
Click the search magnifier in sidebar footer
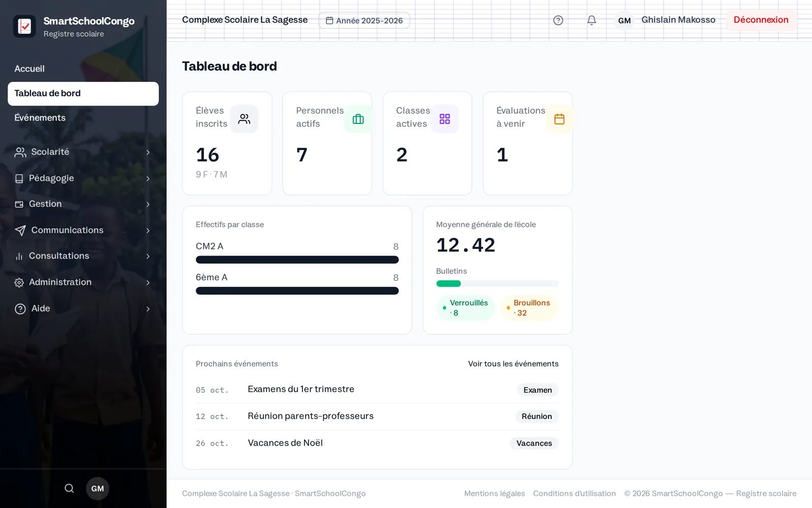pos(70,488)
